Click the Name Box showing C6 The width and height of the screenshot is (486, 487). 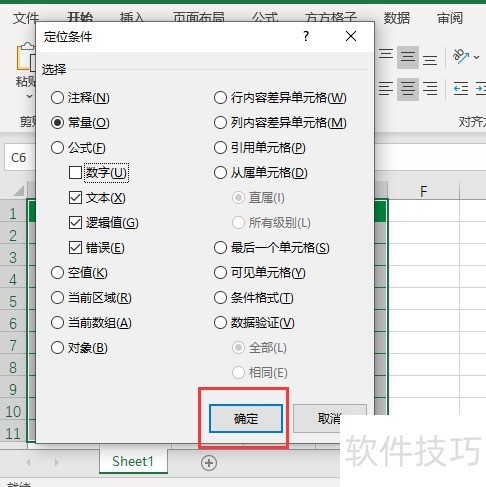pos(20,158)
